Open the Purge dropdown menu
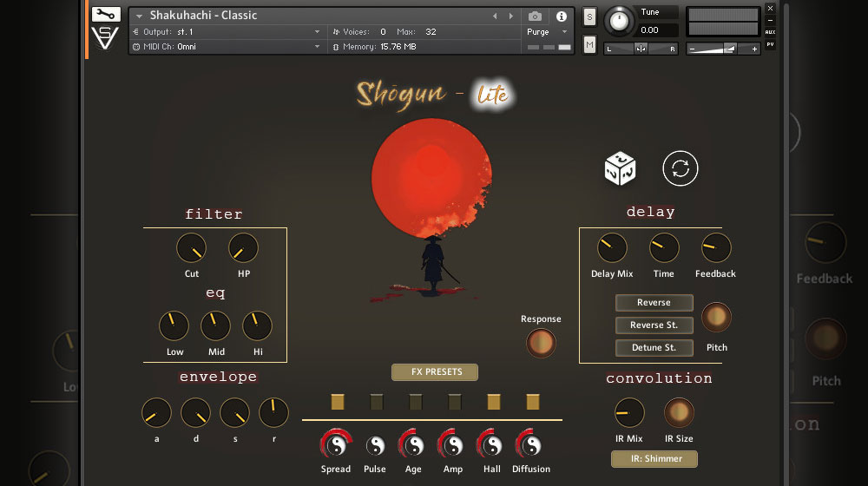 [547, 32]
